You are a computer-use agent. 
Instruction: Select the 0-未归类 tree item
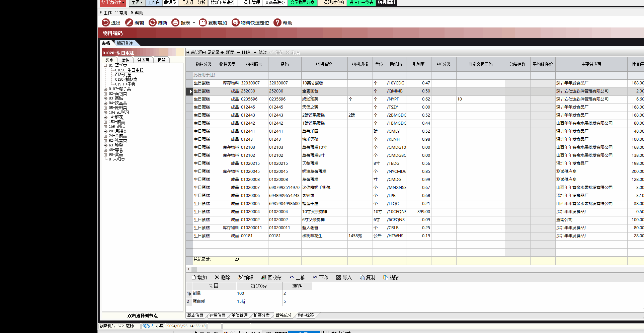coord(117,159)
